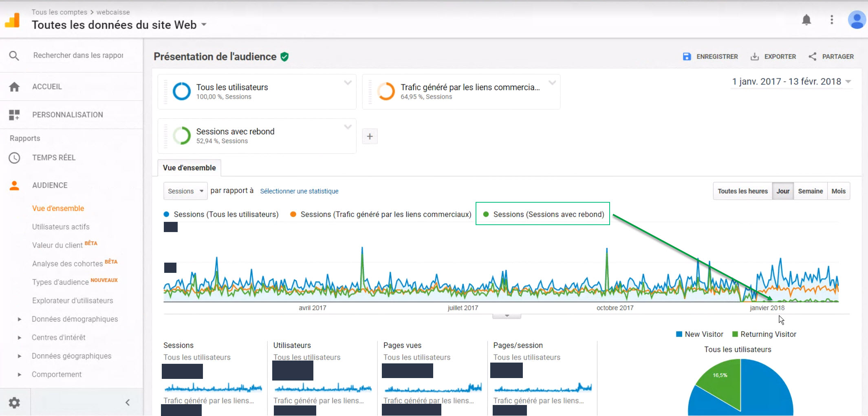Select the Jour time granularity

[782, 191]
